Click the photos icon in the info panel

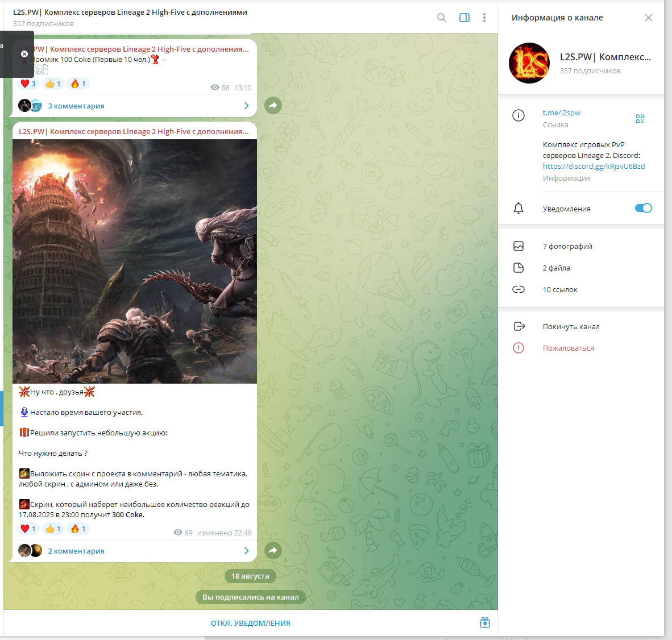(x=518, y=246)
